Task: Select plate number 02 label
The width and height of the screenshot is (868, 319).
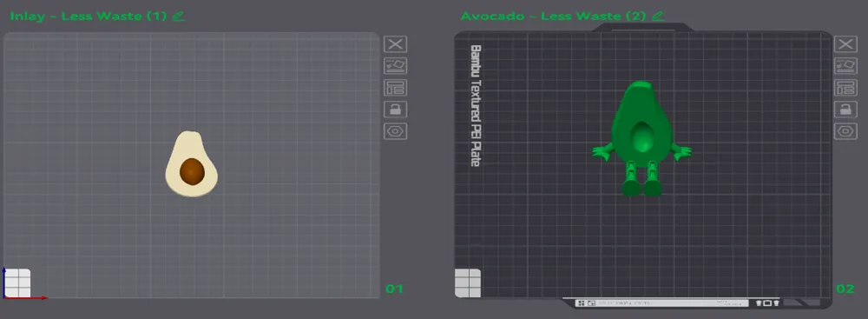Action: pos(845,289)
